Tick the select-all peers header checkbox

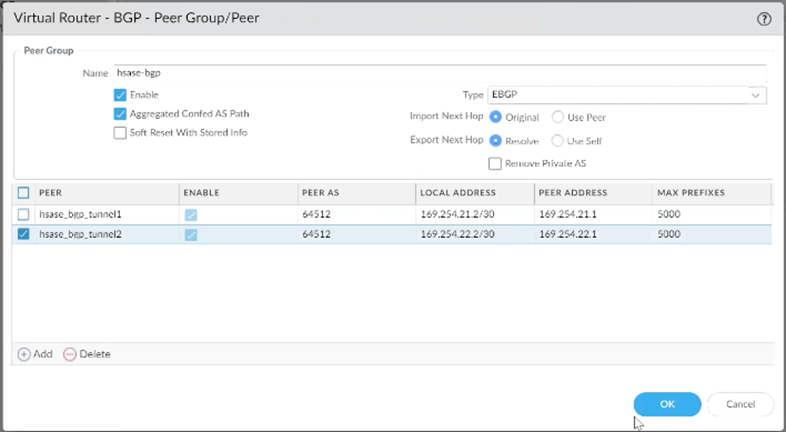tap(24, 192)
